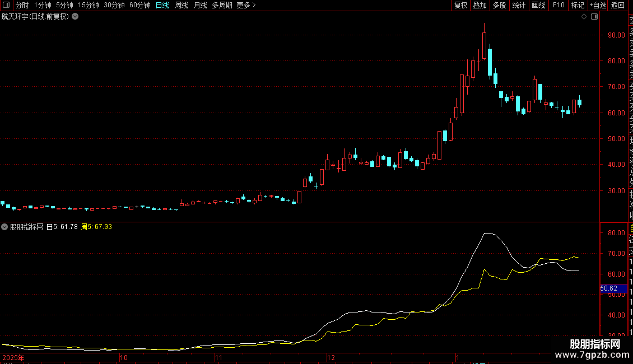This screenshot has width=633, height=364.
Task: Select the 60分钟 period
Action: [140, 5]
